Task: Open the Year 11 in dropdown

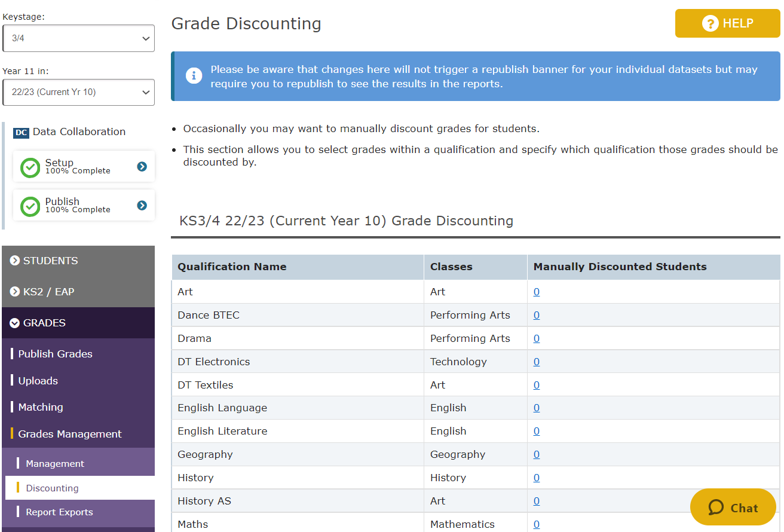Action: (x=78, y=93)
